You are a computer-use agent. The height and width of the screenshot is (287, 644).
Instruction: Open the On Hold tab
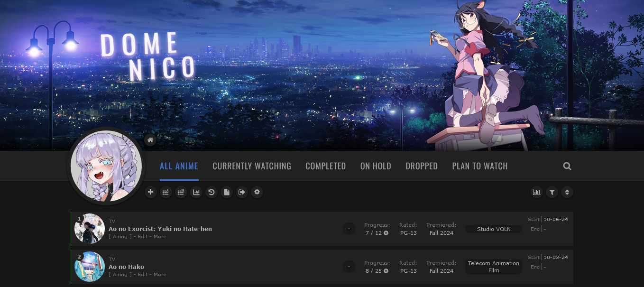376,166
